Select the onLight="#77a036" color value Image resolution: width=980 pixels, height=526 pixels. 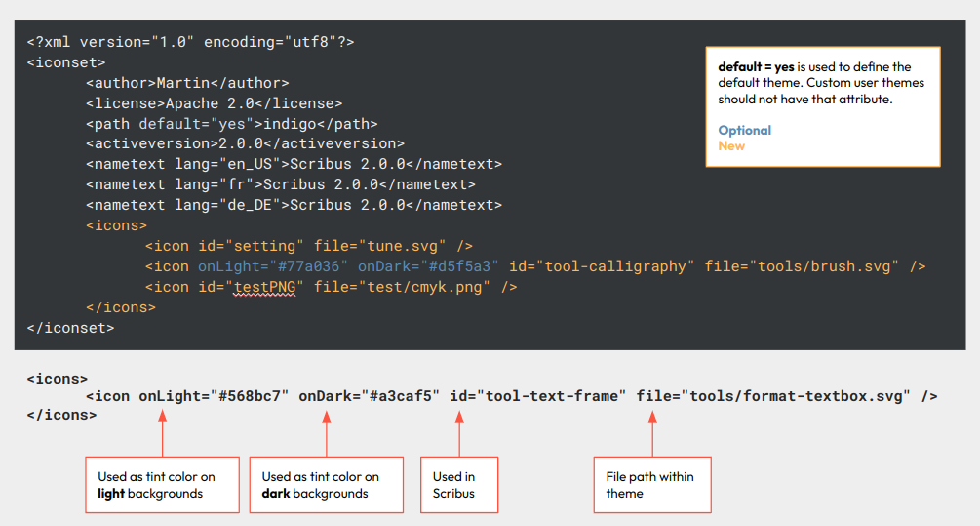[273, 266]
